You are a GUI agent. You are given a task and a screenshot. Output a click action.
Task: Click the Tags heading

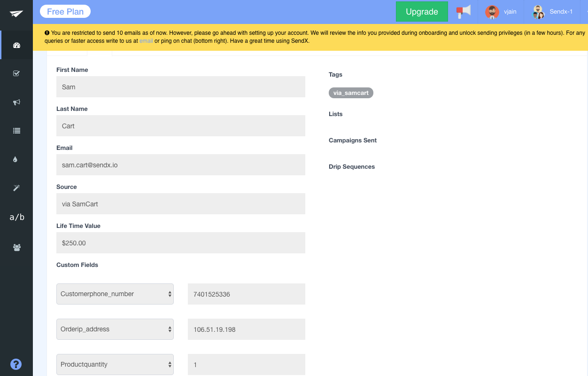[335, 75]
